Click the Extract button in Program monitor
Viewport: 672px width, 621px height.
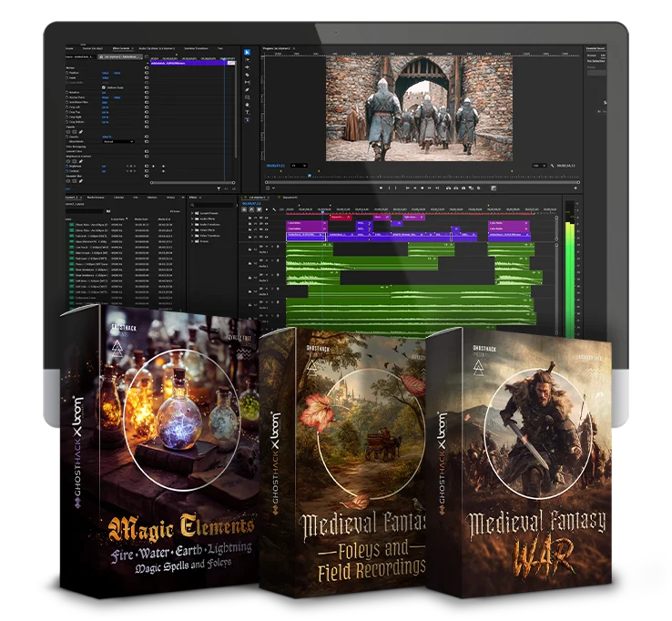pyautogui.click(x=455, y=188)
